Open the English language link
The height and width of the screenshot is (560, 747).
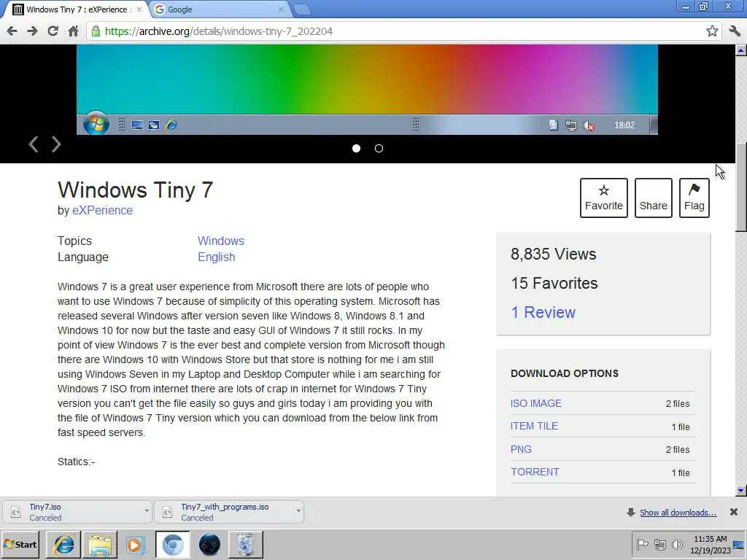[216, 257]
